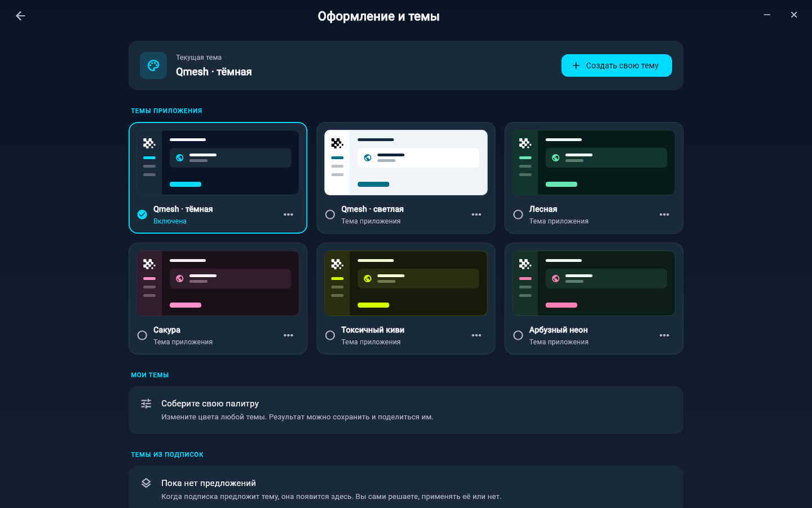Image resolution: width=812 pixels, height=508 pixels.
Task: Open three-dot menu for Qmesh · тёмная
Action: pos(288,214)
